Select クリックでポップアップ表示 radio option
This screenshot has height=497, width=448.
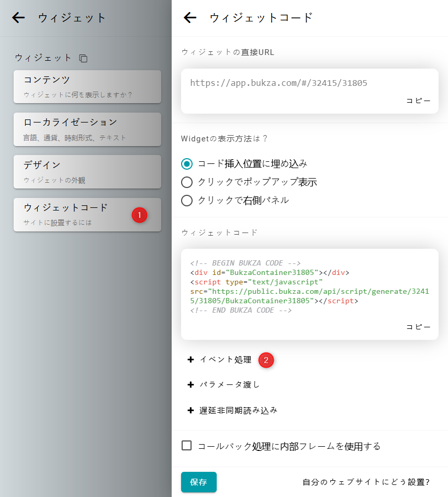coord(187,182)
